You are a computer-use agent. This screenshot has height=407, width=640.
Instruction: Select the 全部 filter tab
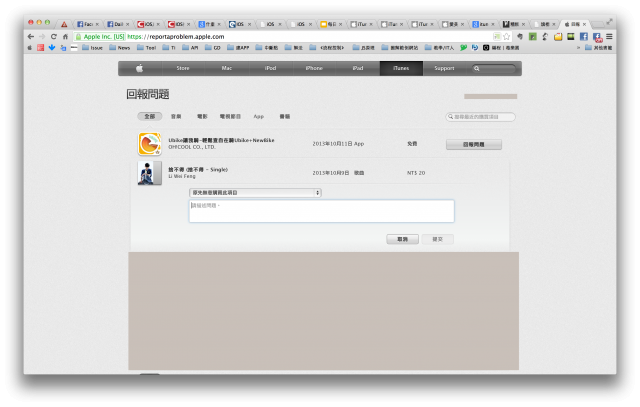tap(149, 116)
